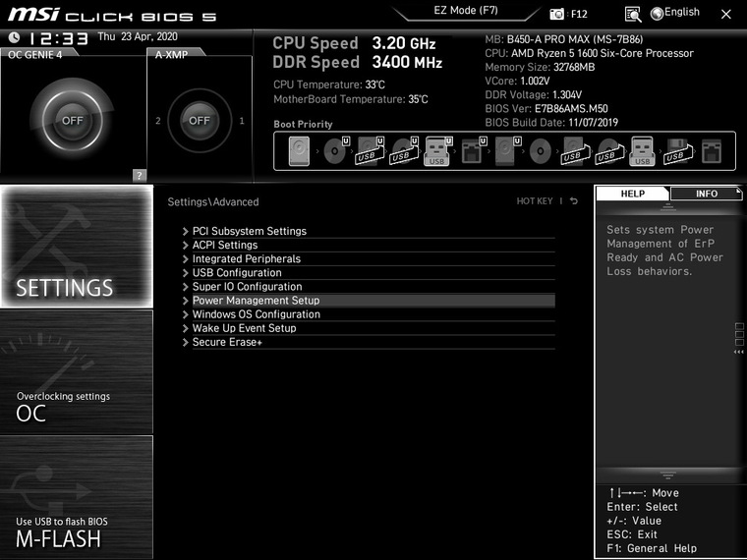
Task: Collapse side panel with the triple arrow icon
Action: coord(739,352)
